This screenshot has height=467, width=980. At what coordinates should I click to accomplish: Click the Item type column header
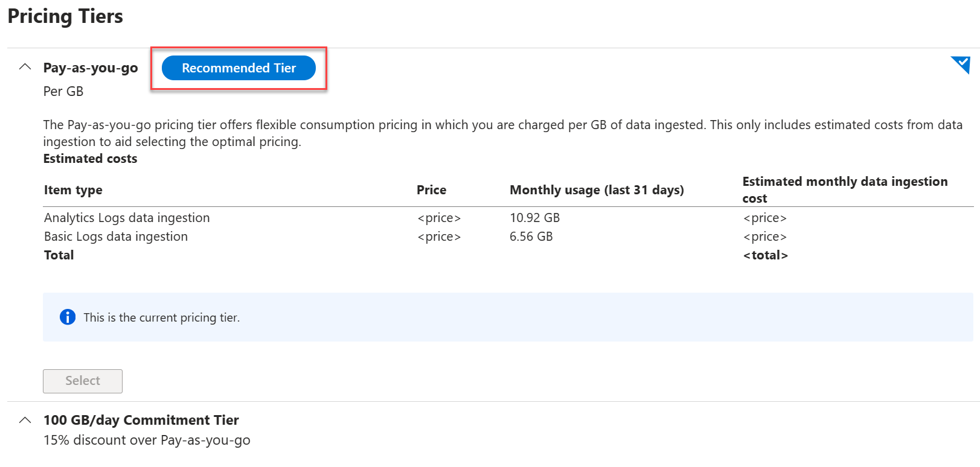coord(73,190)
